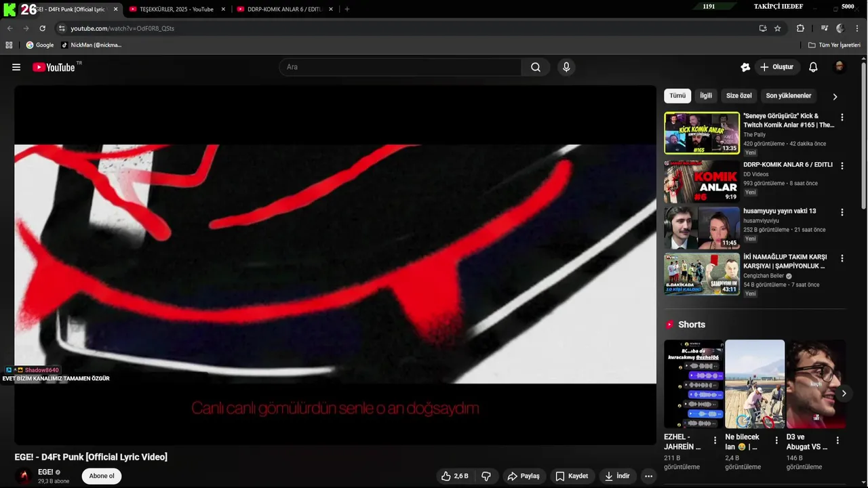
Task: Open Chrome three-dot menu
Action: click(858, 28)
